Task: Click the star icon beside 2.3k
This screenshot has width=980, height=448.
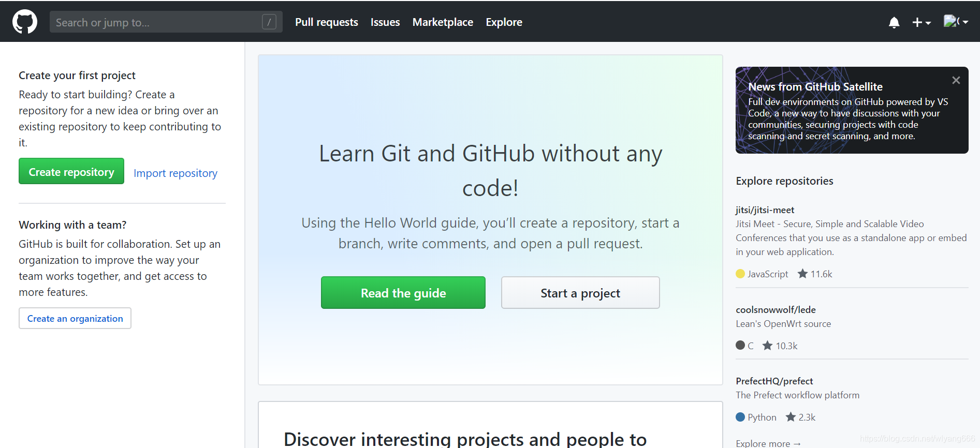Action: coord(791,417)
